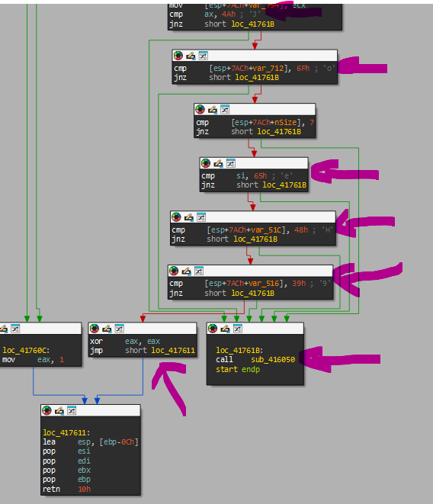Click the pencil icon on the 'cmp si, 65h' node
433x504 pixels.
[x=218, y=164]
